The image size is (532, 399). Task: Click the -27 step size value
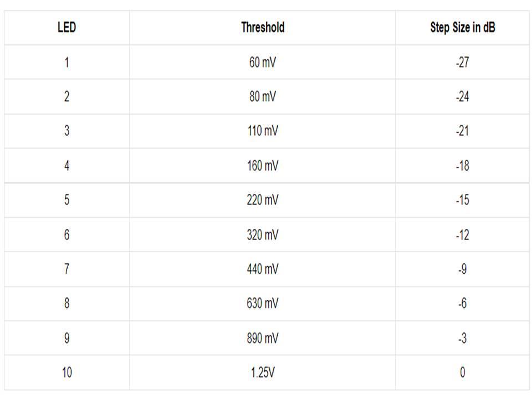click(x=462, y=62)
